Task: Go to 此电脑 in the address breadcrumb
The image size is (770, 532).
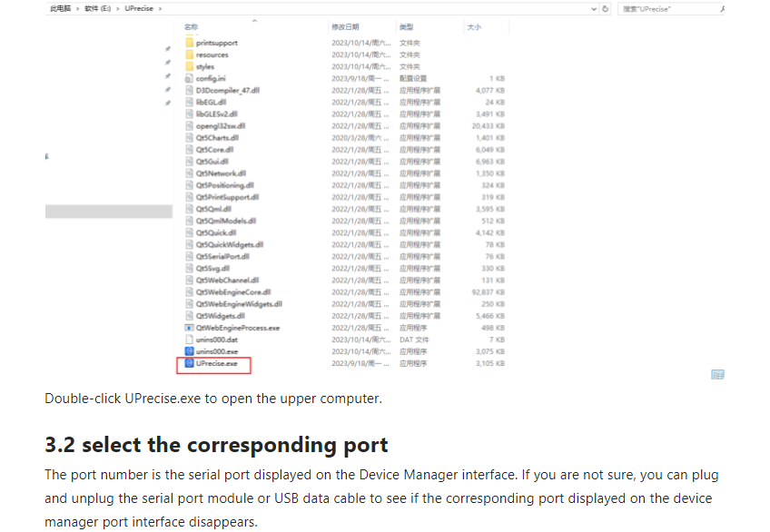Action: coord(61,8)
